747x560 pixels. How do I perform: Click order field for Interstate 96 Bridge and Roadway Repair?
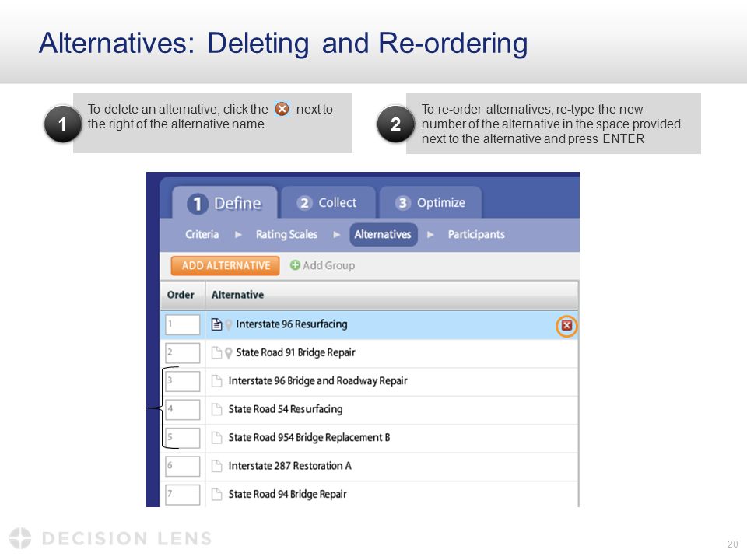coord(182,381)
